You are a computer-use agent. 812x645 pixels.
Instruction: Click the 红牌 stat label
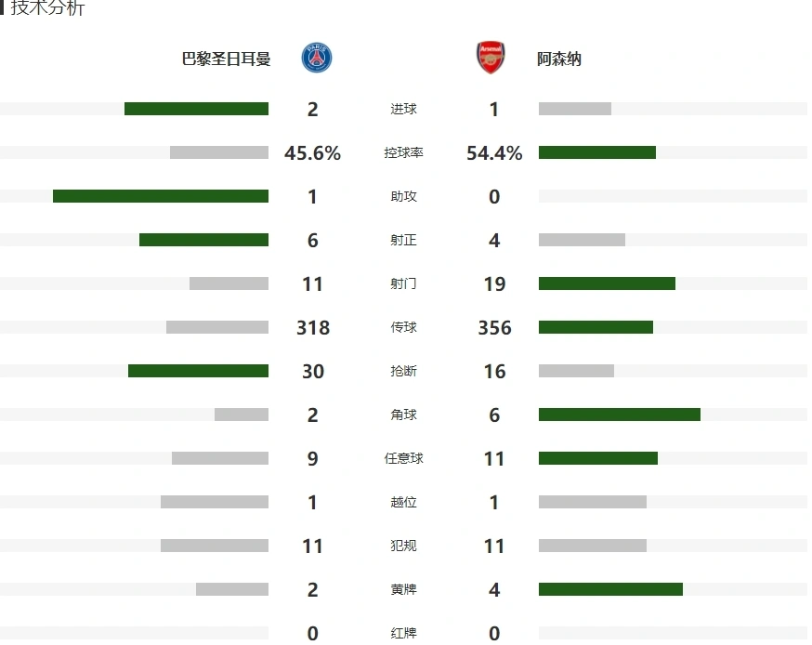pyautogui.click(x=403, y=633)
